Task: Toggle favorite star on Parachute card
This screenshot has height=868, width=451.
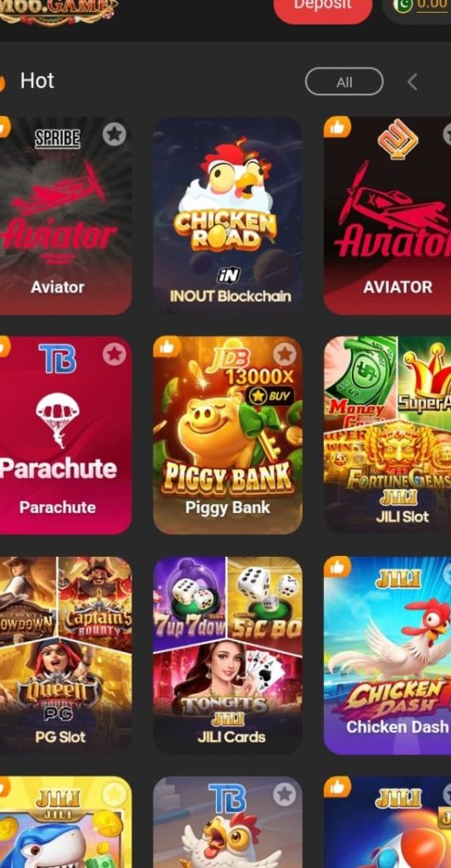Action: click(114, 353)
